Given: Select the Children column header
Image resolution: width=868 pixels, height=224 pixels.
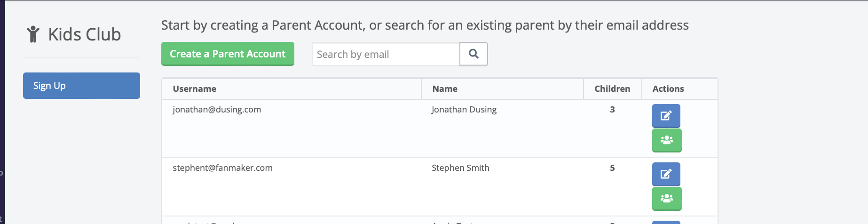Looking at the screenshot, I should pos(612,89).
